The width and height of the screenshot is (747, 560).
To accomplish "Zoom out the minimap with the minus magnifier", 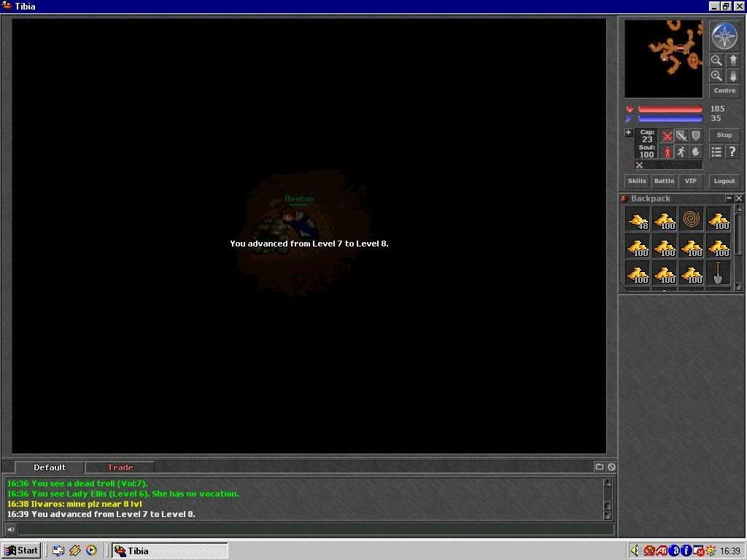I will pos(716,61).
